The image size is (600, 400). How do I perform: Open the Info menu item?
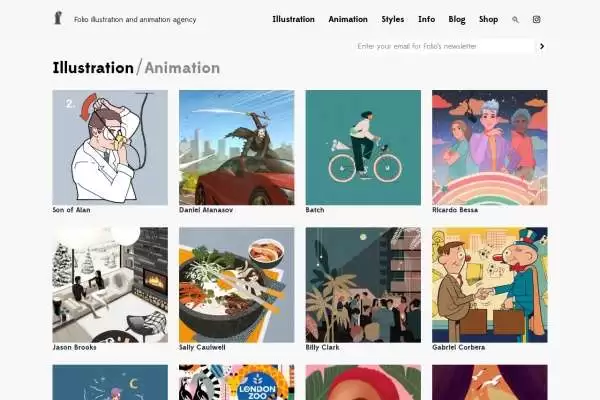click(426, 19)
